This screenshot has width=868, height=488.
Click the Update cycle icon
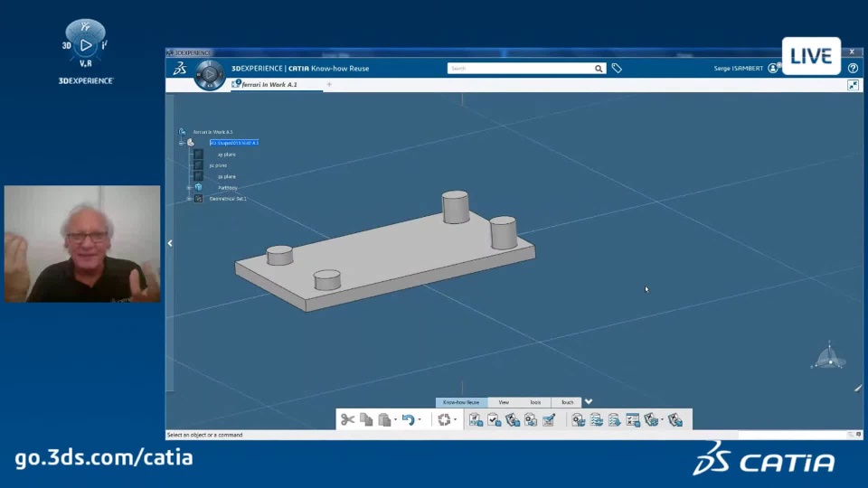444,420
